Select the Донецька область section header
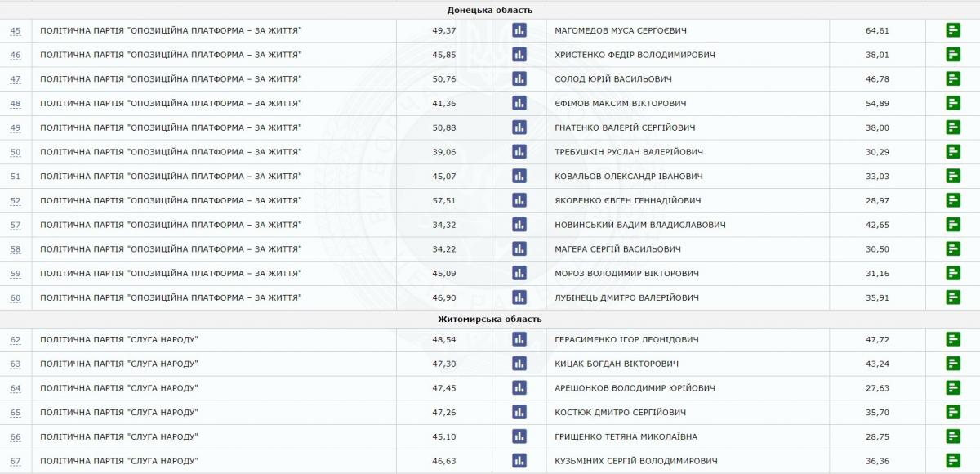The height and width of the screenshot is (474, 980). pyautogui.click(x=490, y=10)
